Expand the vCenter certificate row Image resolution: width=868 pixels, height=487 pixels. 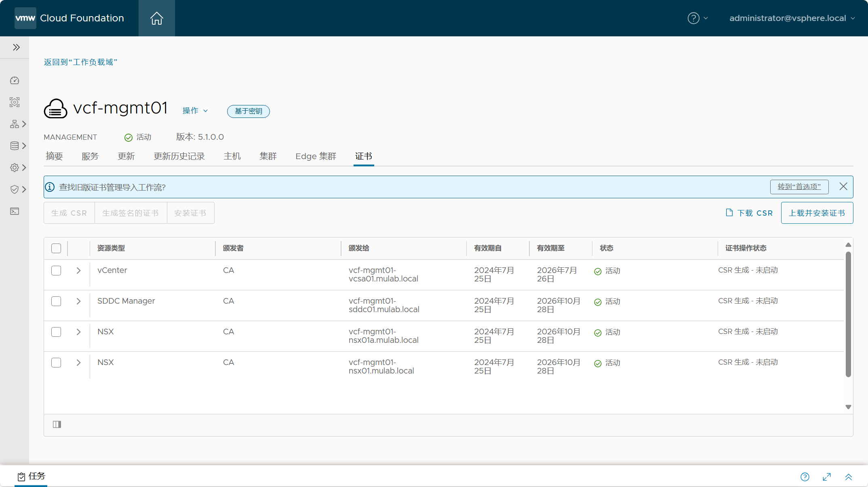click(79, 271)
